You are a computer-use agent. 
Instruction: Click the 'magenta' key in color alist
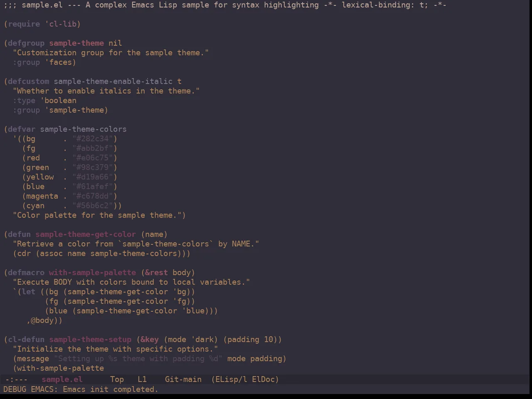click(x=42, y=196)
